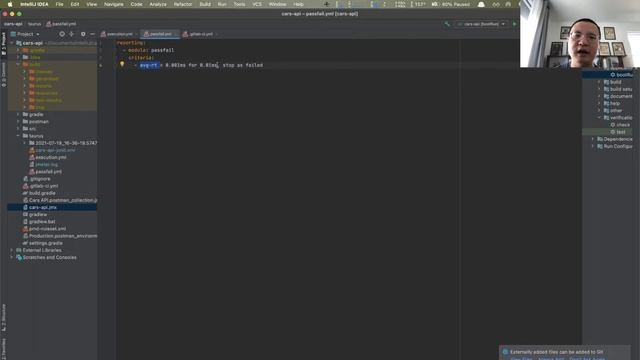Close the execution.yml tab with its x
The width and height of the screenshot is (640, 360).
tap(136, 34)
